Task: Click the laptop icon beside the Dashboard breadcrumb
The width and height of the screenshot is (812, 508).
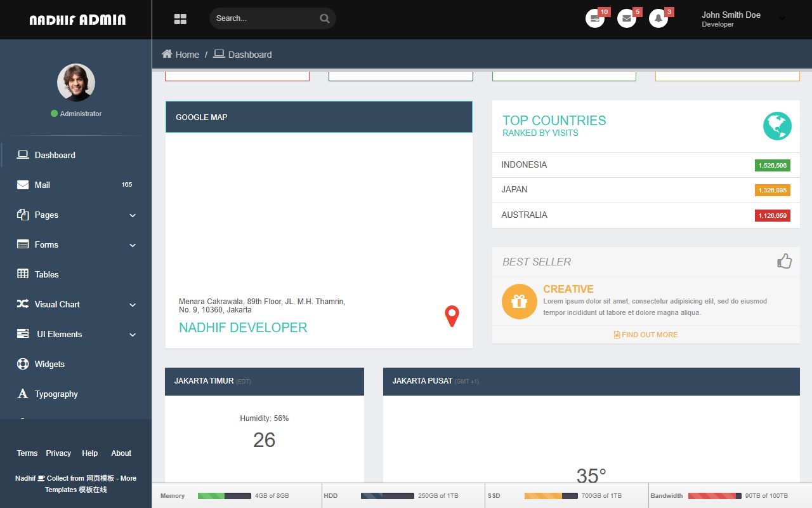Action: (219, 54)
